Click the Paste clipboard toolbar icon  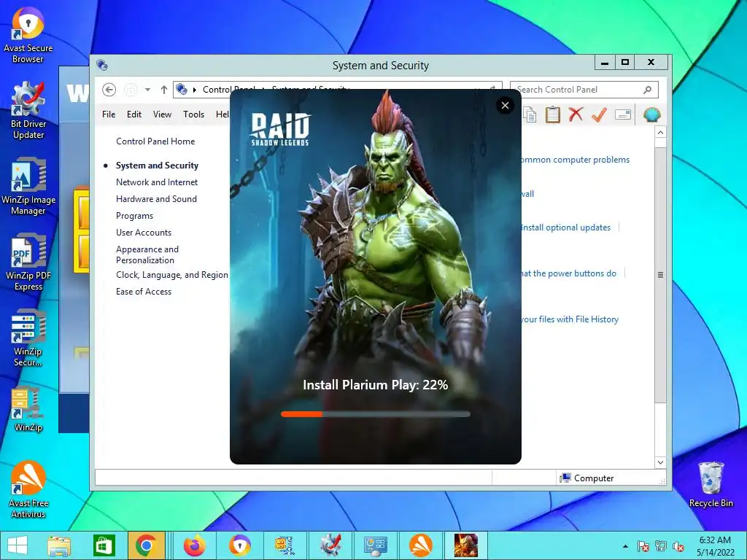pyautogui.click(x=553, y=114)
